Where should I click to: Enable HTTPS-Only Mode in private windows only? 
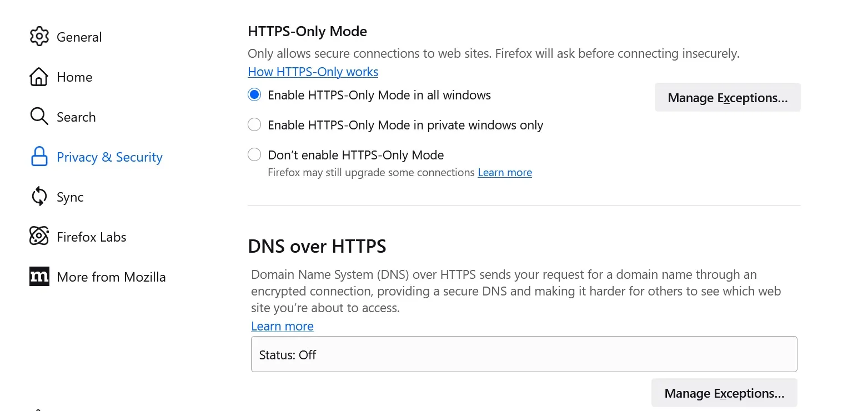pos(254,124)
